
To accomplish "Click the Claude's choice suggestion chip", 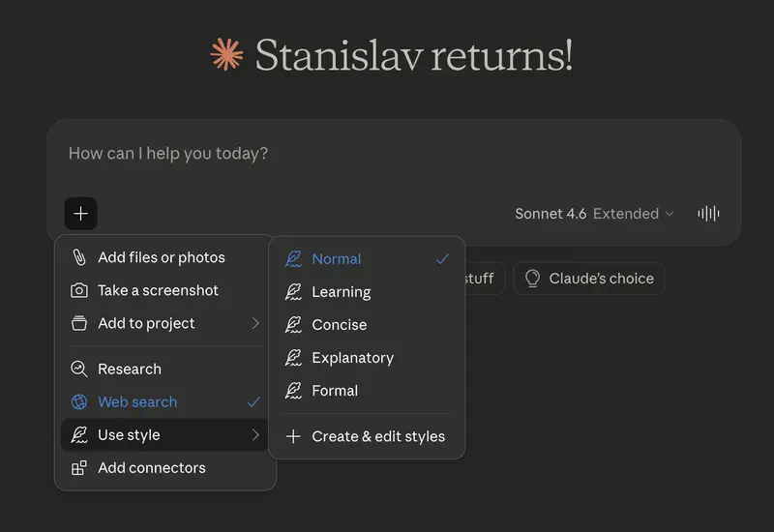I will [589, 279].
